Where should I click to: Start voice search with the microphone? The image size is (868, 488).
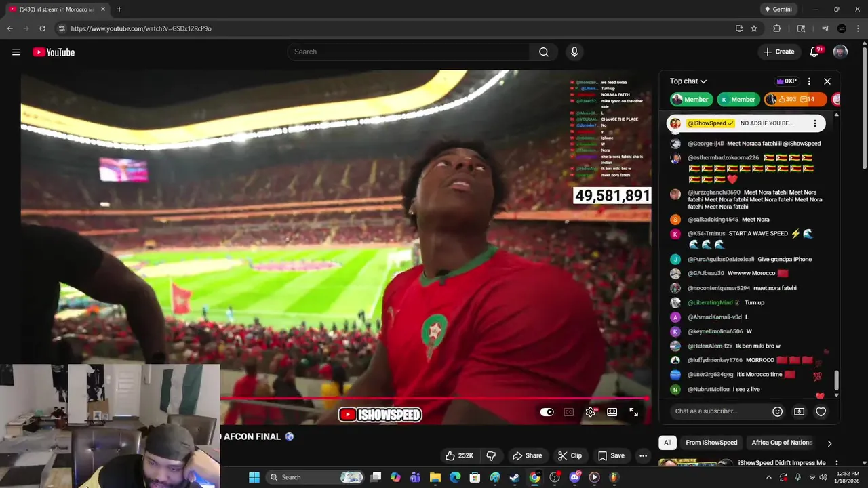point(574,52)
